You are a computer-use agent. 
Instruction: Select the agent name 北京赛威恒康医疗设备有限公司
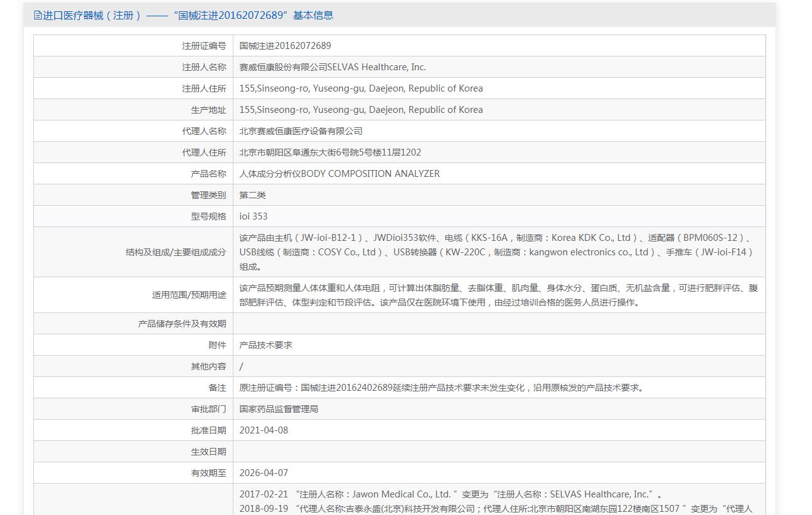coord(301,131)
